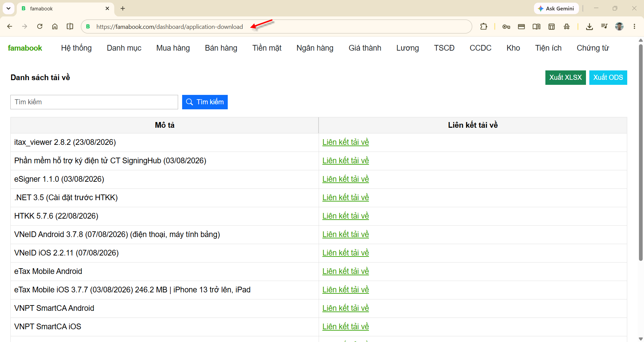
Task: Go back to the previous page
Action: click(10, 26)
